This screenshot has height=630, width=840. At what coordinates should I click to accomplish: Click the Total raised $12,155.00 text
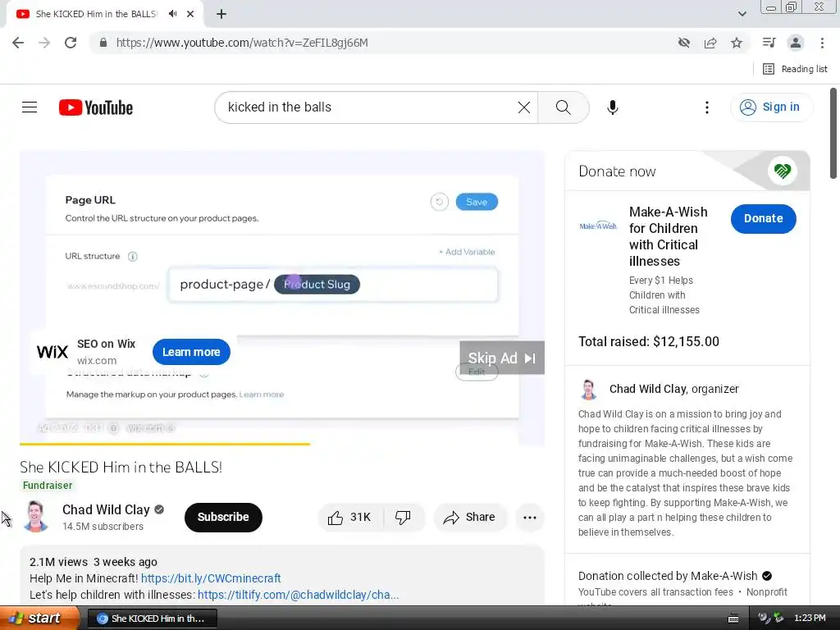(648, 341)
